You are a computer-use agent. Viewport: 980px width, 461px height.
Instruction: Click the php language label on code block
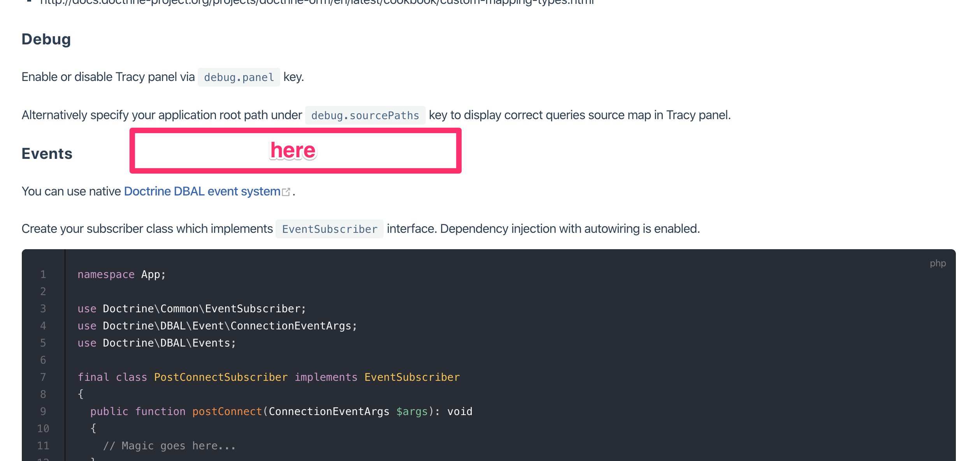[x=938, y=263]
